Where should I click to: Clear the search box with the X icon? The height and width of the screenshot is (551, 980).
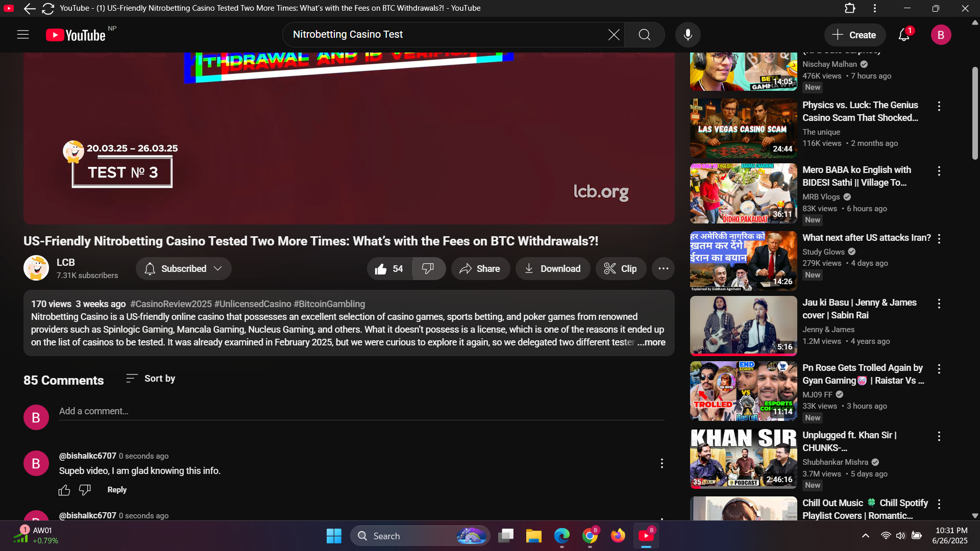click(x=614, y=35)
